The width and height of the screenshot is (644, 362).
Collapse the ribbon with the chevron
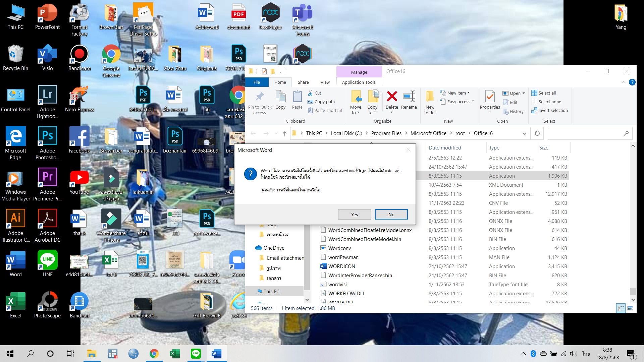tap(623, 82)
